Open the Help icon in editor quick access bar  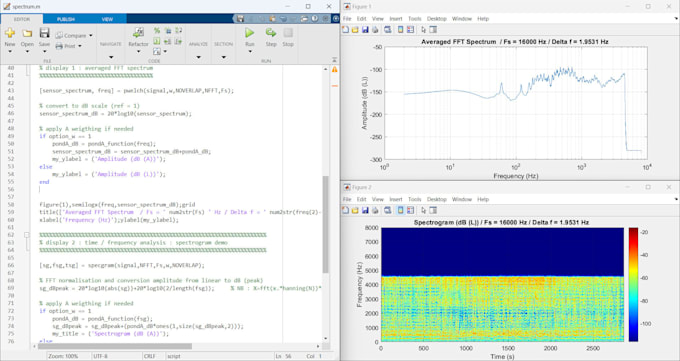(314, 19)
